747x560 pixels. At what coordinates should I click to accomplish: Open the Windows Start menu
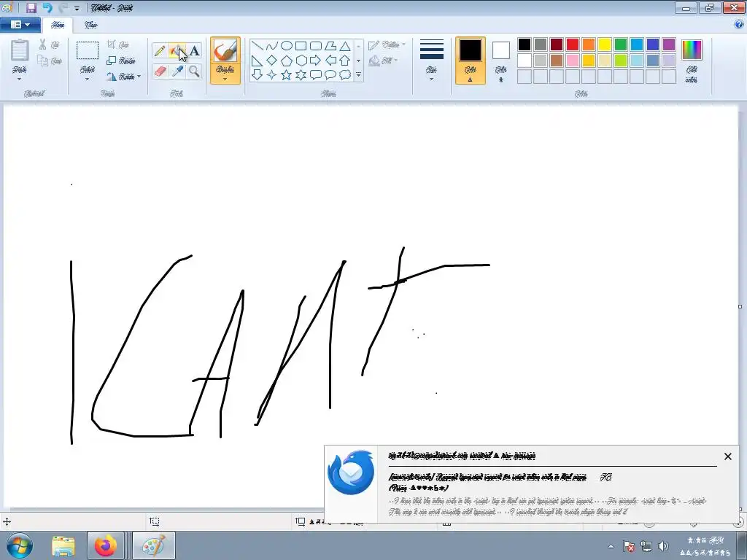[18, 545]
